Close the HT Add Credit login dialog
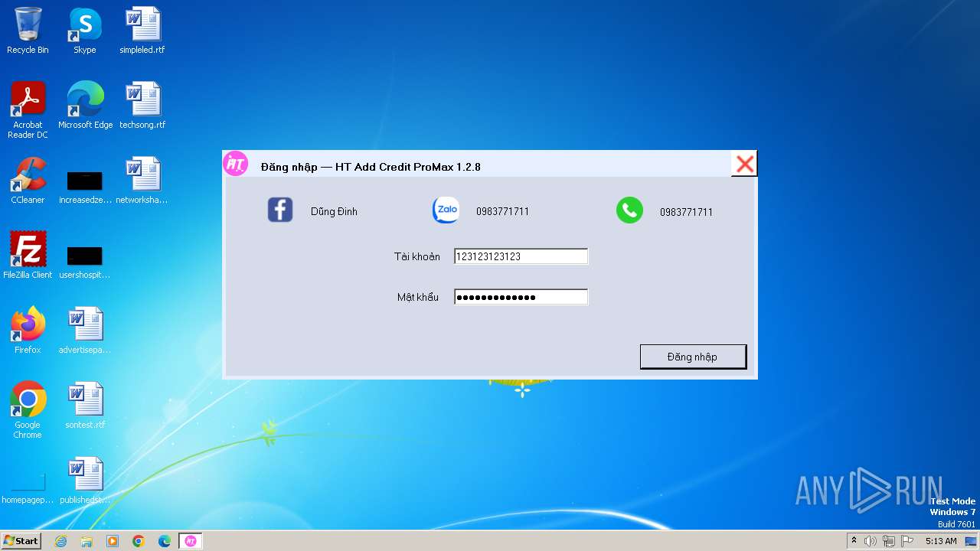 744,164
